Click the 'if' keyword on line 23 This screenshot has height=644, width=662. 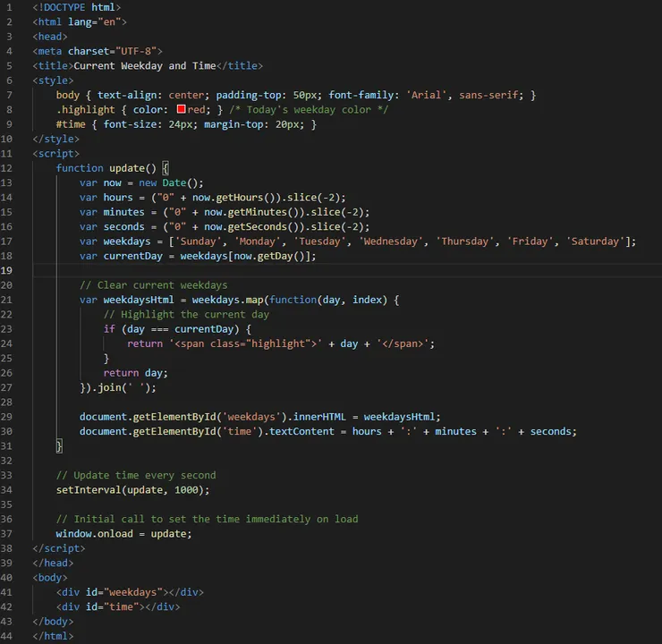pyautogui.click(x=109, y=329)
